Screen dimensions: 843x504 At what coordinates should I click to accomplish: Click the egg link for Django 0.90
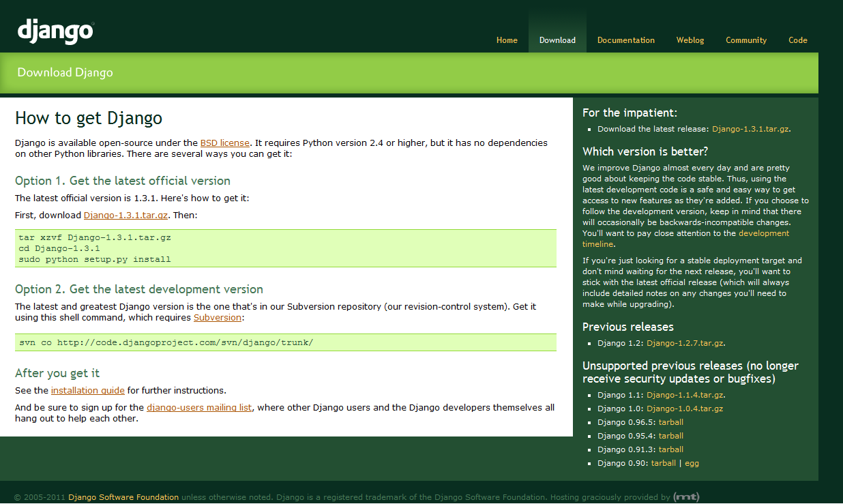692,463
